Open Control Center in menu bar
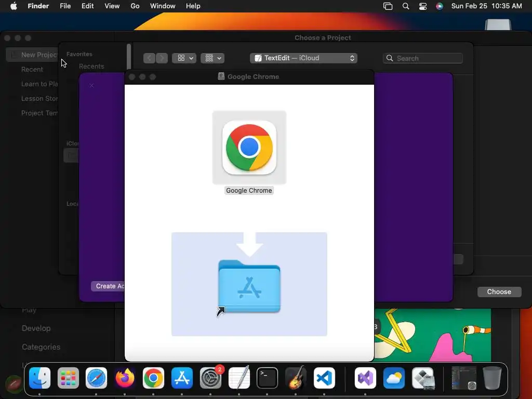The image size is (532, 399). point(423,6)
